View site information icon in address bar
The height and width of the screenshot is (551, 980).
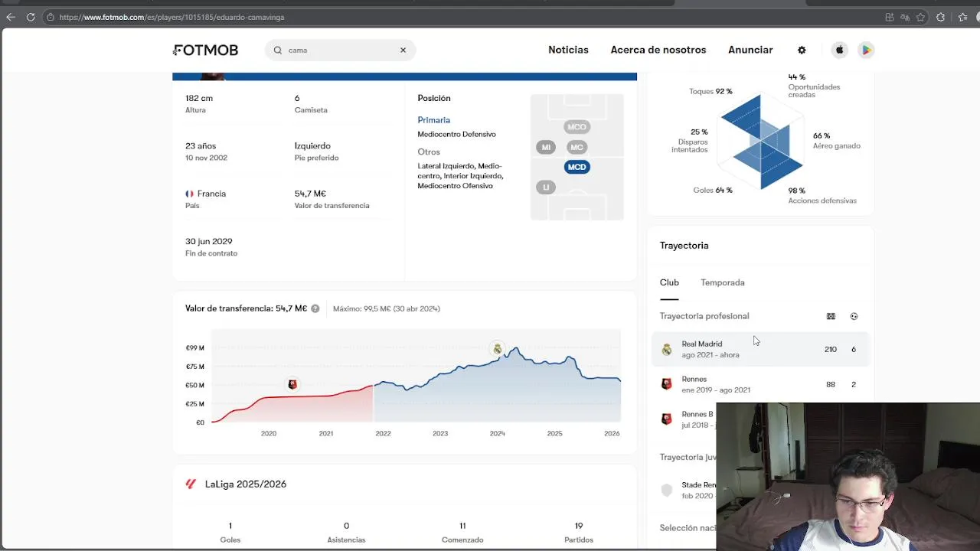click(x=50, y=17)
